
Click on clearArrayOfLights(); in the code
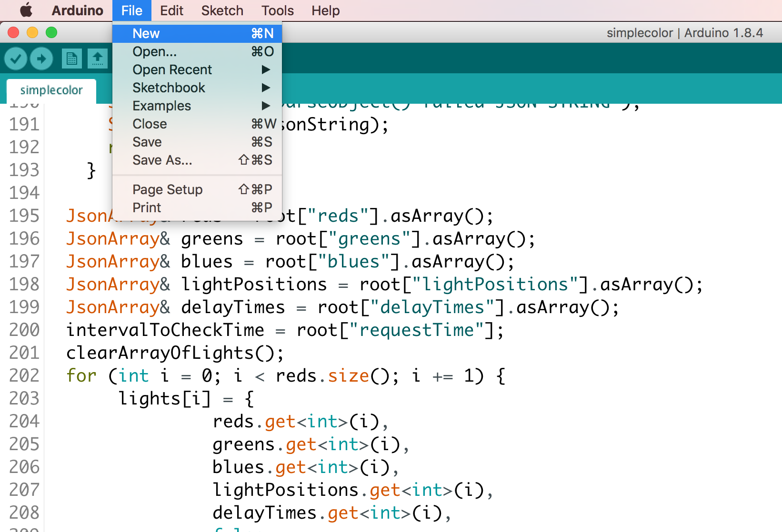coord(175,353)
